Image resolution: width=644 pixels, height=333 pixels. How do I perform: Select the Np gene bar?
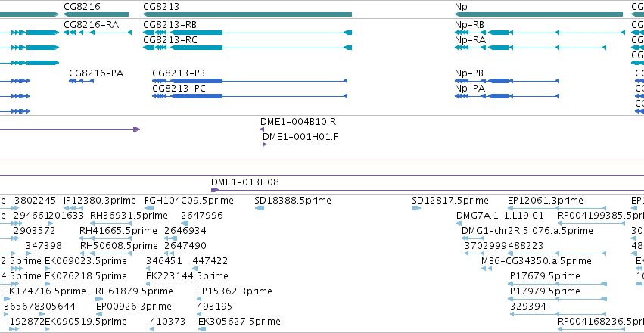[x=539, y=14]
